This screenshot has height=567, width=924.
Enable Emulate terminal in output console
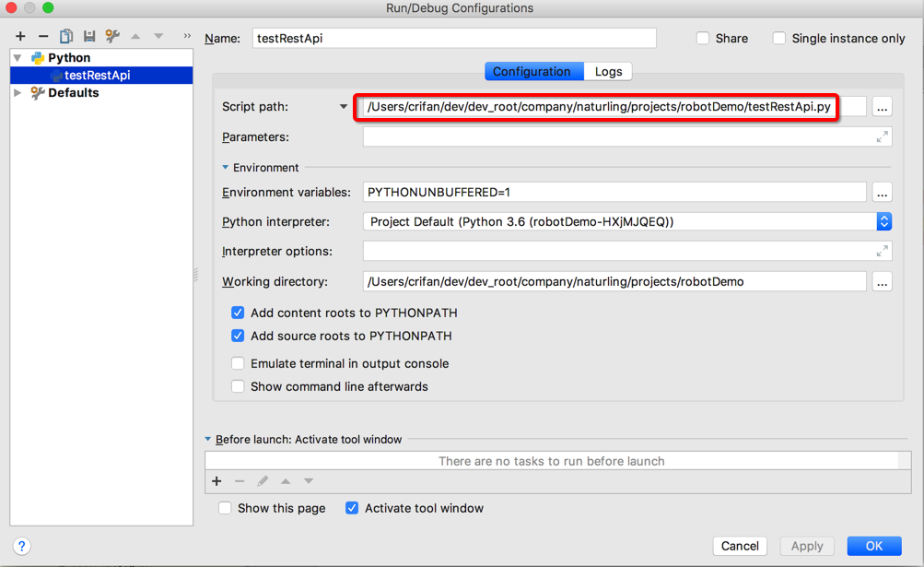pos(238,363)
